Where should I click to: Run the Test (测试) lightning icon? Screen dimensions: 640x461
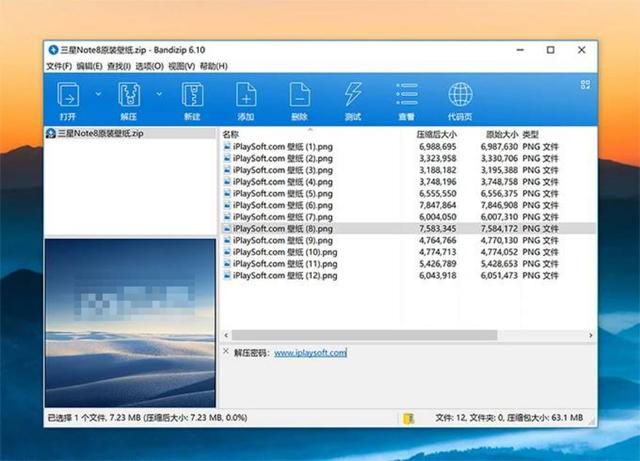[x=353, y=95]
